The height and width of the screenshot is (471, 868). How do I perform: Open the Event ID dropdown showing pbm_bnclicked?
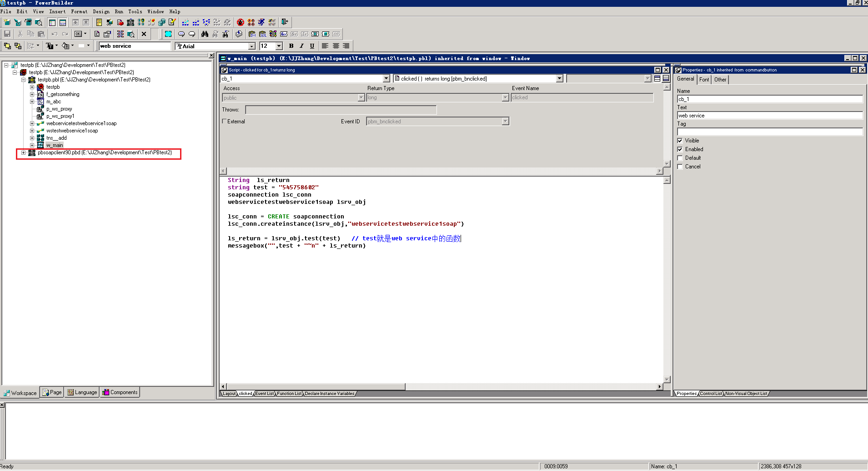pos(505,121)
